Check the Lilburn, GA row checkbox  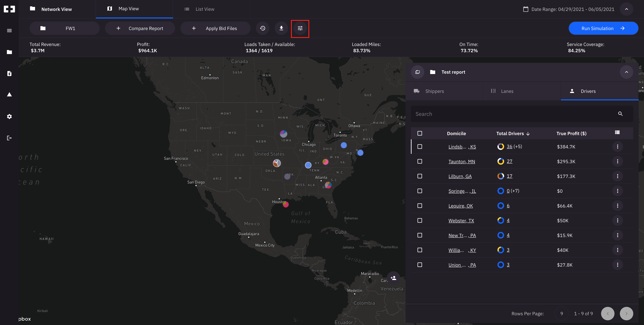420,176
